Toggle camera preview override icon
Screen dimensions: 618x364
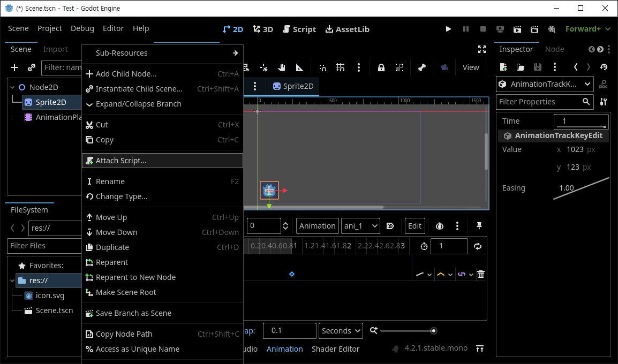point(444,67)
